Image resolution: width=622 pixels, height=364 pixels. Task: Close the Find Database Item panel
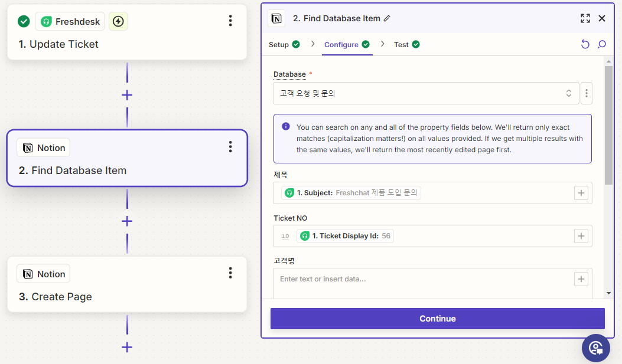pos(602,18)
